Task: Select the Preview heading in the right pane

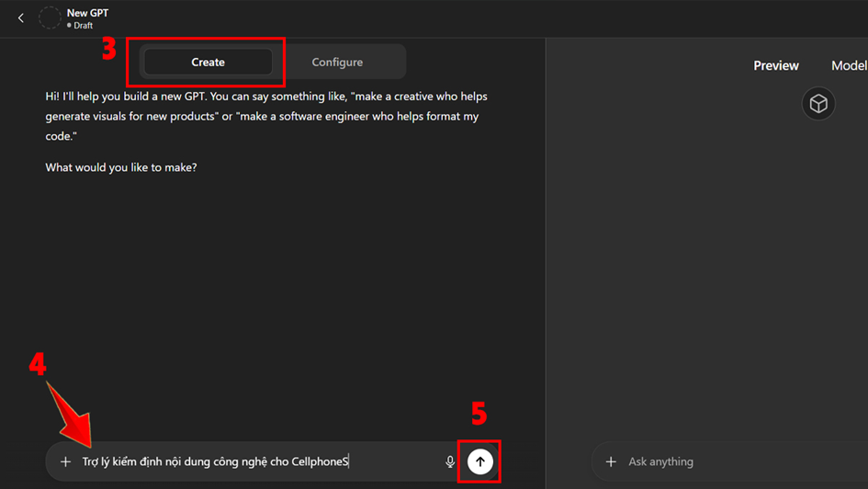Action: [776, 65]
